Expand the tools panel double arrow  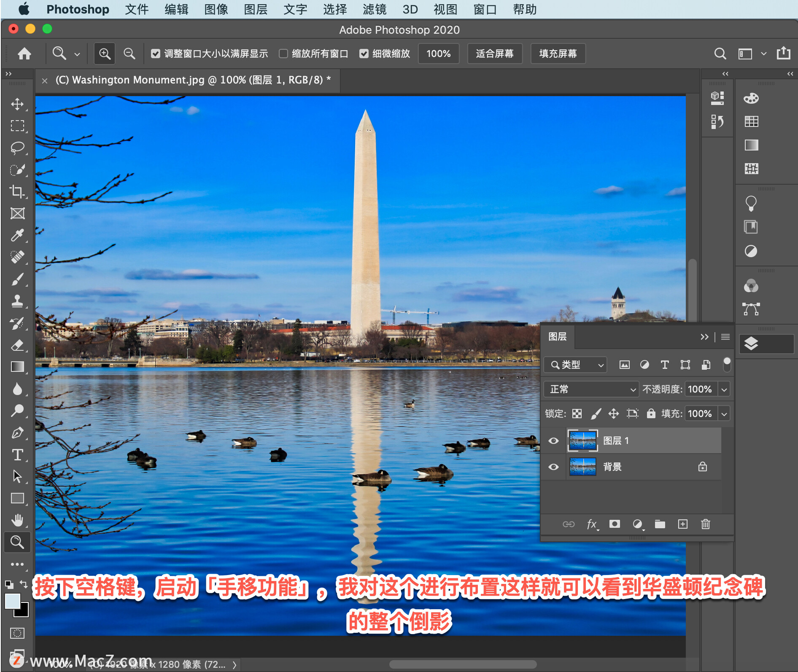[8, 74]
